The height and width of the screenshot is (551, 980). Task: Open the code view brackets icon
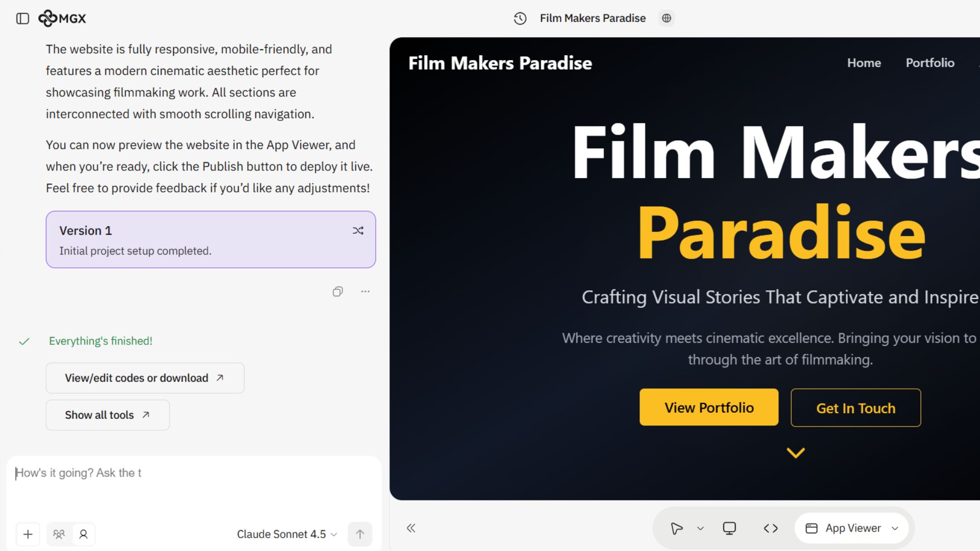770,528
